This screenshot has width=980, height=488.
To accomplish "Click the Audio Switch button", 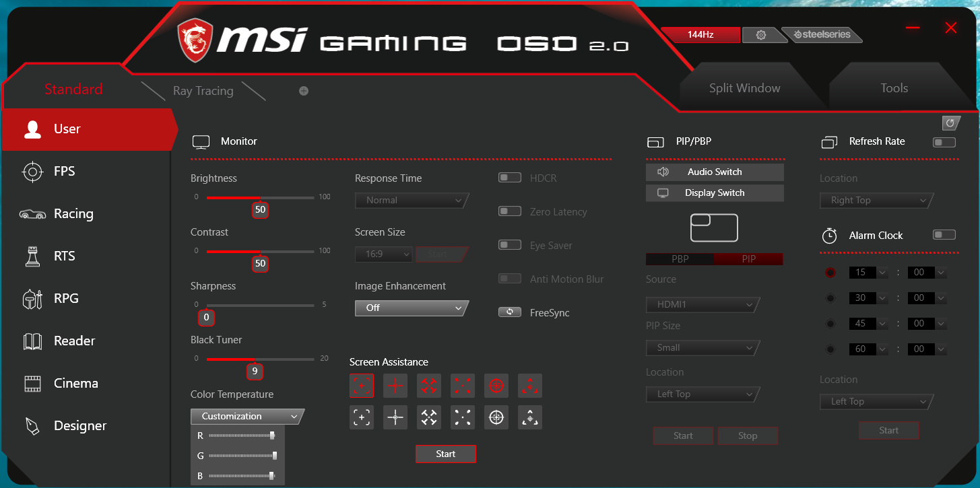I will 715,172.
